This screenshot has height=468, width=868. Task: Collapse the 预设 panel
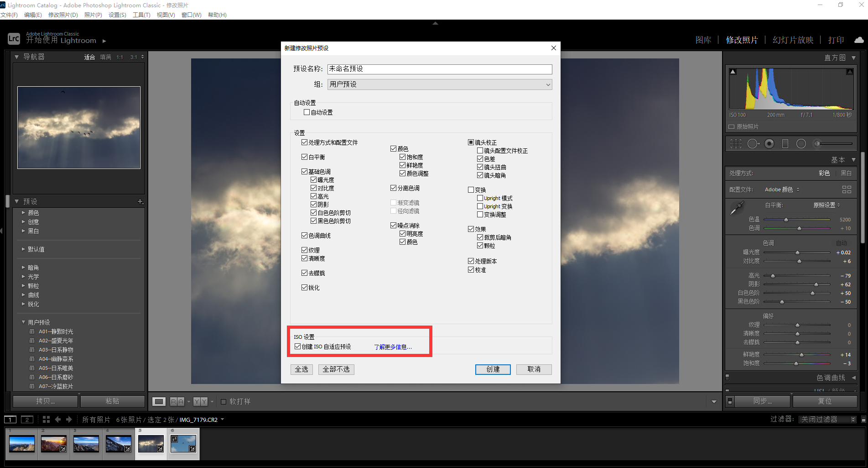pos(17,201)
